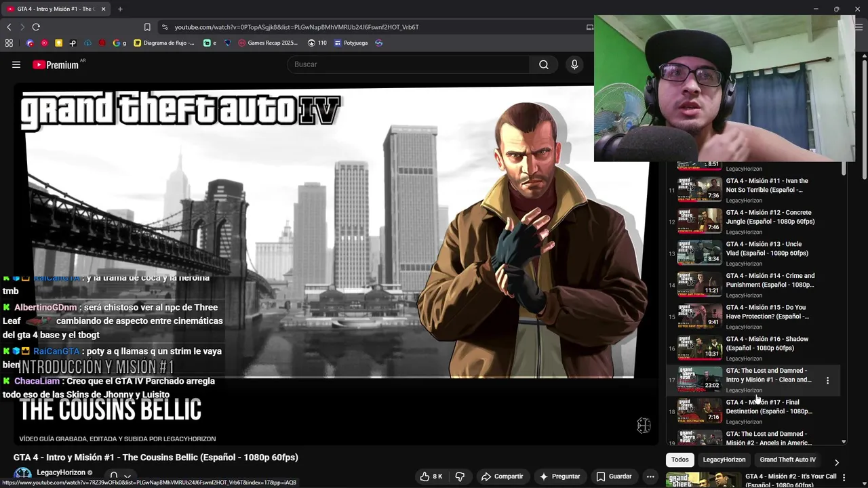Go to the YouTube Premium home logo
This screenshot has height=488, width=868.
[56, 65]
